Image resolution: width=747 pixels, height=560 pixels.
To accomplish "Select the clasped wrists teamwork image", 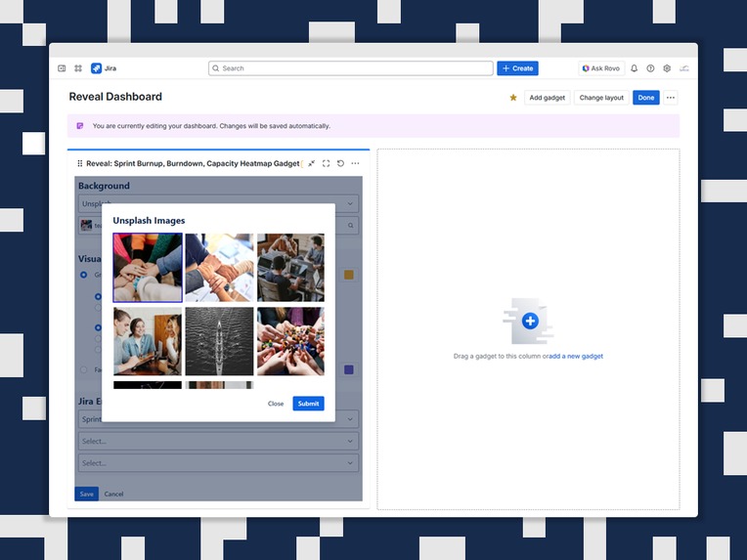I will point(219,268).
